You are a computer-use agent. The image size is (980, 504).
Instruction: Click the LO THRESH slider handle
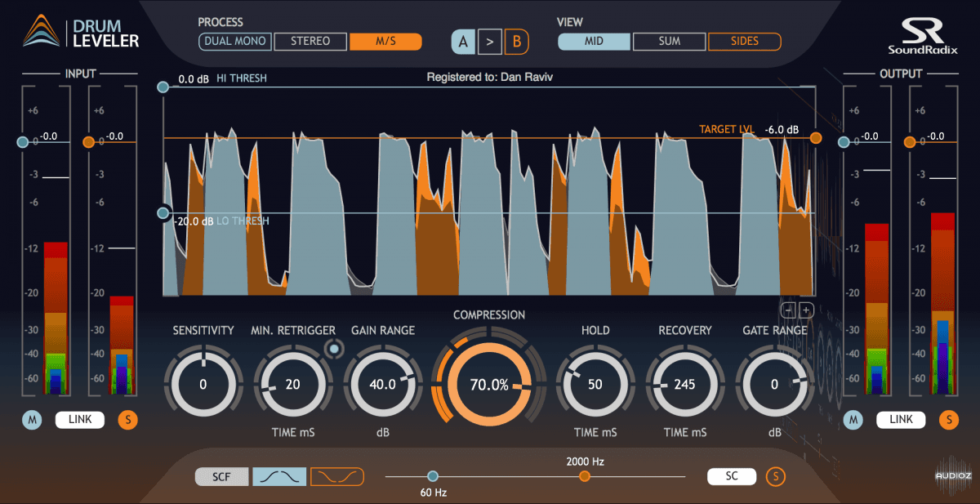point(163,213)
